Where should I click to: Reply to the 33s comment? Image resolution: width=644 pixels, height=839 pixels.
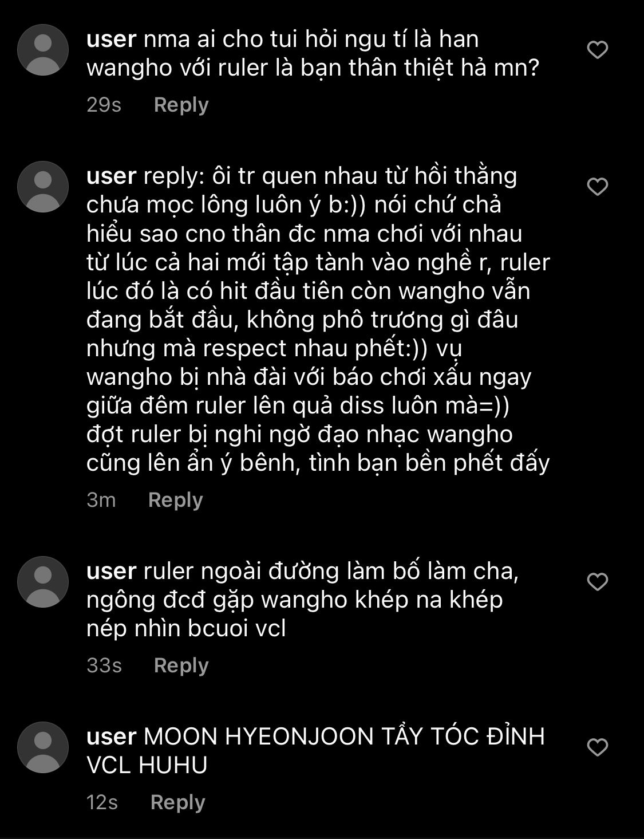(x=181, y=665)
